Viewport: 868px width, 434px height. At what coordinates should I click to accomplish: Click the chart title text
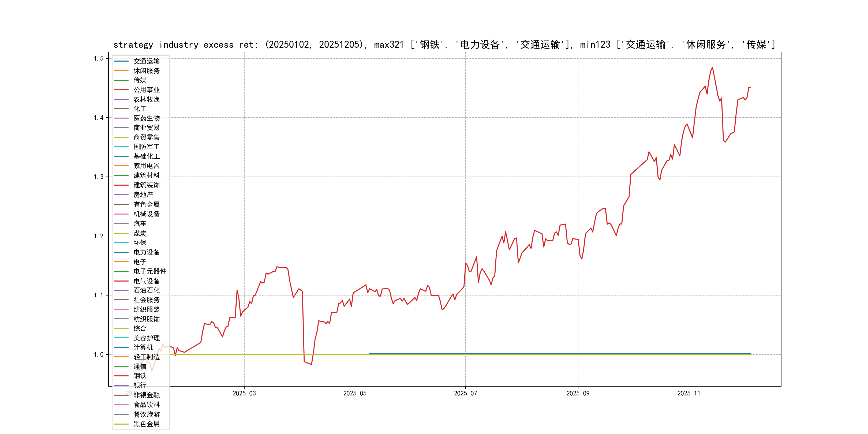[x=444, y=44]
